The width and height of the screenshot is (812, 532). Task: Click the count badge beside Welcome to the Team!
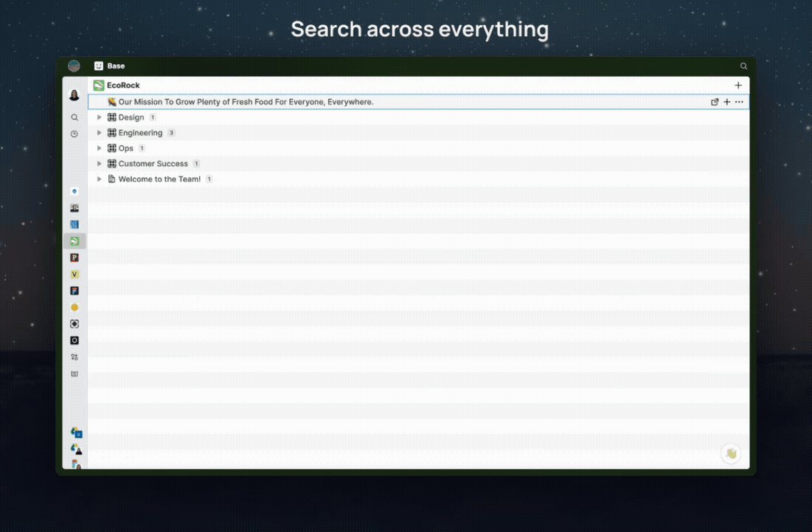(x=209, y=179)
